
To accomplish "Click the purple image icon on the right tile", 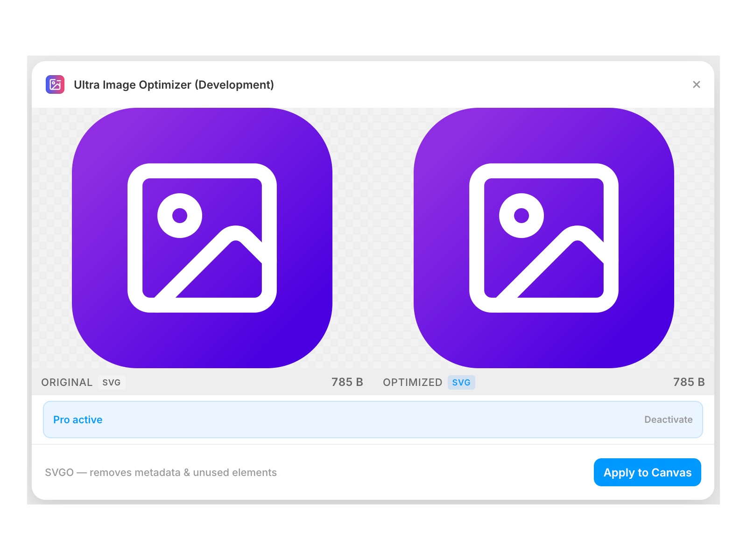I will click(544, 238).
